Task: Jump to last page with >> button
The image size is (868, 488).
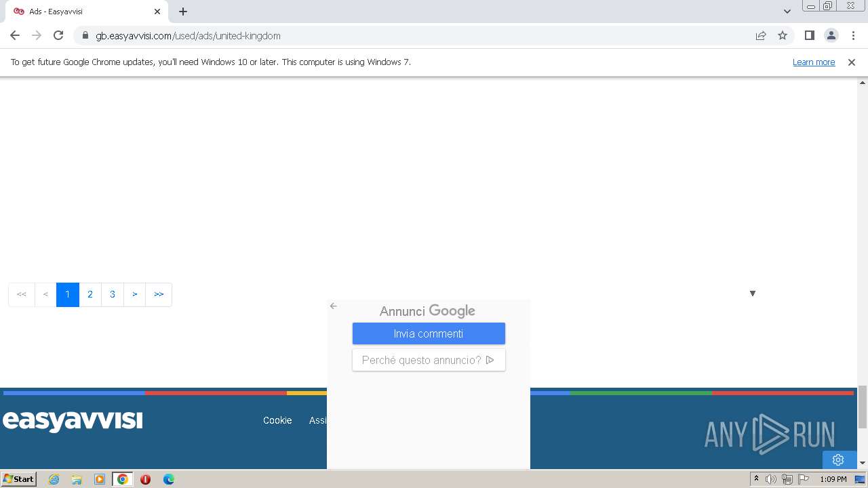Action: tap(159, 294)
